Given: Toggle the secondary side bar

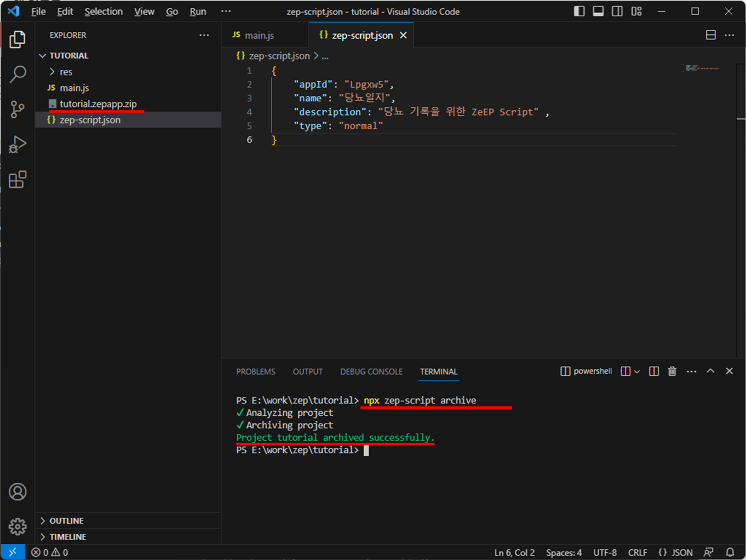Looking at the screenshot, I should tap(617, 11).
